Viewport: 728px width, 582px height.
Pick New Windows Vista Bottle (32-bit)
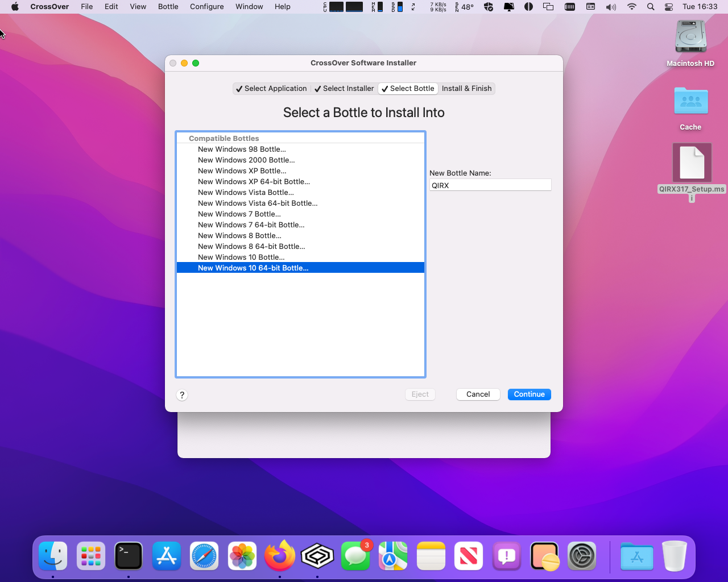point(300,193)
